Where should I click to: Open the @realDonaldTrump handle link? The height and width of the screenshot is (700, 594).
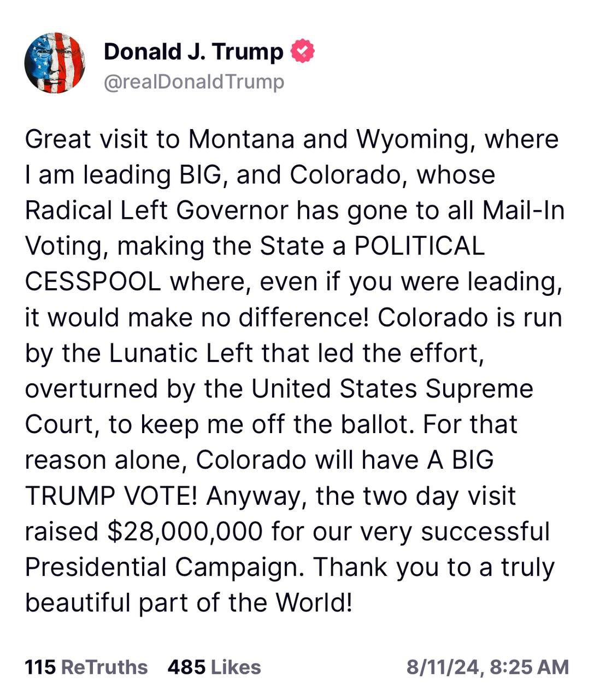pos(194,82)
